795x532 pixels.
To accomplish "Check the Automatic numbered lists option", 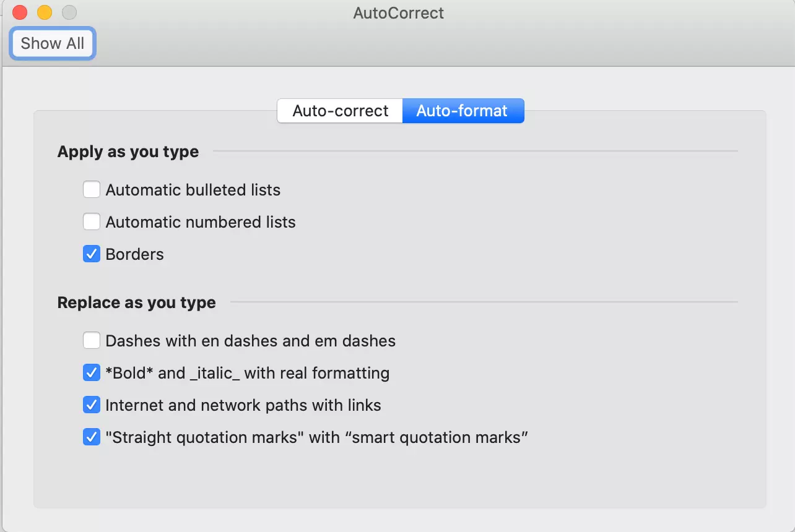I will pos(92,221).
